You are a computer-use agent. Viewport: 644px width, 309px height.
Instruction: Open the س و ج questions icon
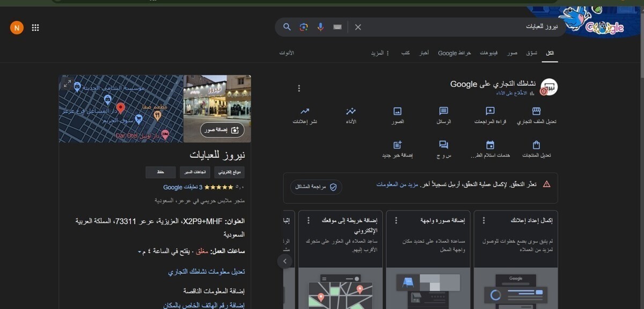click(x=443, y=144)
